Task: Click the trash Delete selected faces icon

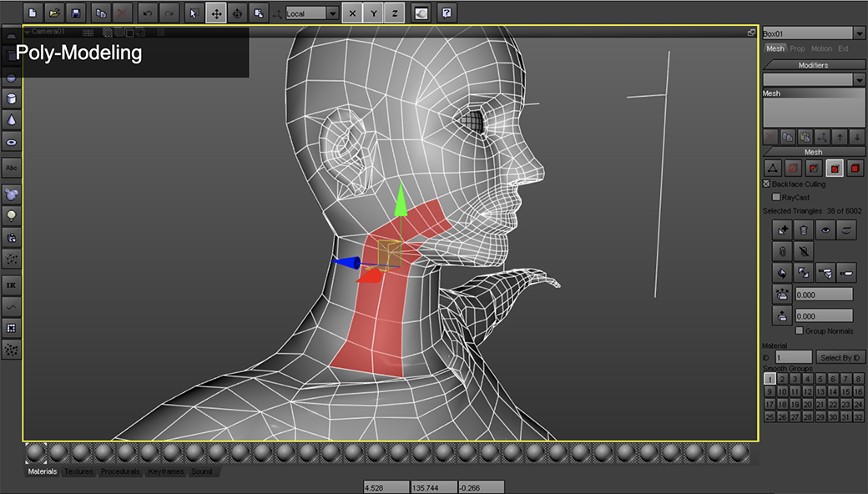Action: (803, 229)
